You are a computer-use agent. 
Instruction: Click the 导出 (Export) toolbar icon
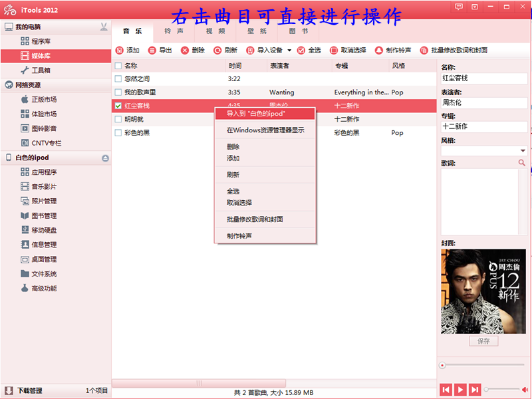tap(152, 51)
